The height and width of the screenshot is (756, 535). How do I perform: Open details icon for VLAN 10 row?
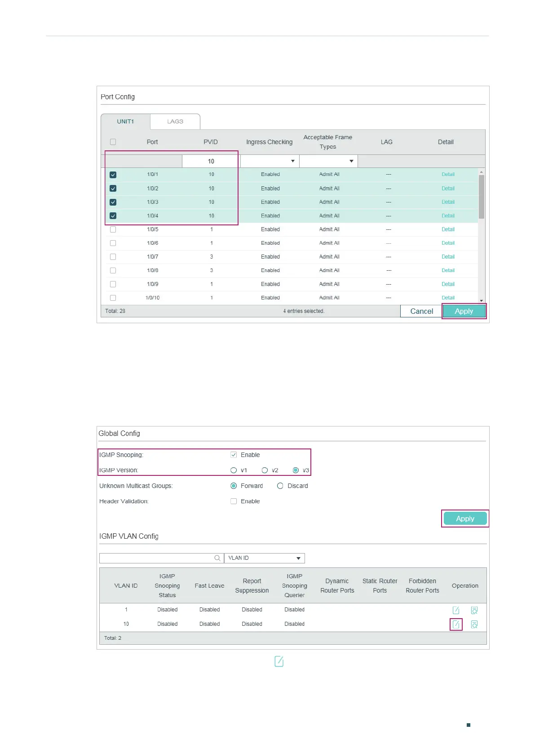(474, 624)
